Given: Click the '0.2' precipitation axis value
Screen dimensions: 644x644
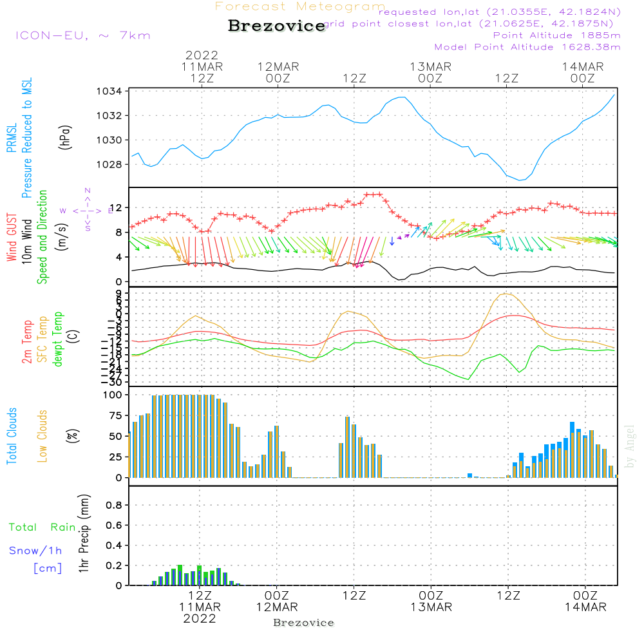Looking at the screenshot, I should [x=114, y=565].
